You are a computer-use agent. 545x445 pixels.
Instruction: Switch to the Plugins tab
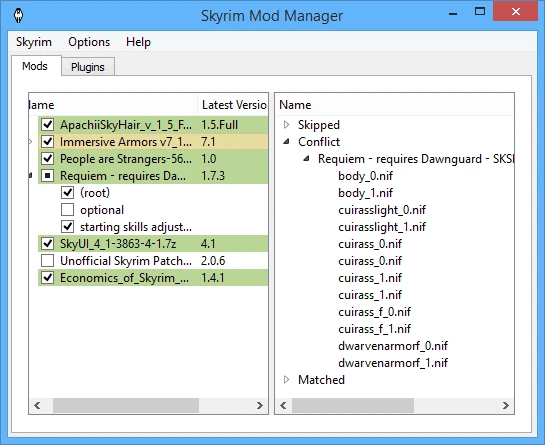pos(88,67)
